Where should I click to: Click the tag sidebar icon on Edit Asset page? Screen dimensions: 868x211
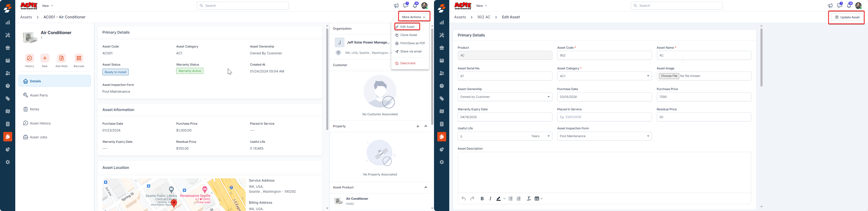click(x=442, y=99)
